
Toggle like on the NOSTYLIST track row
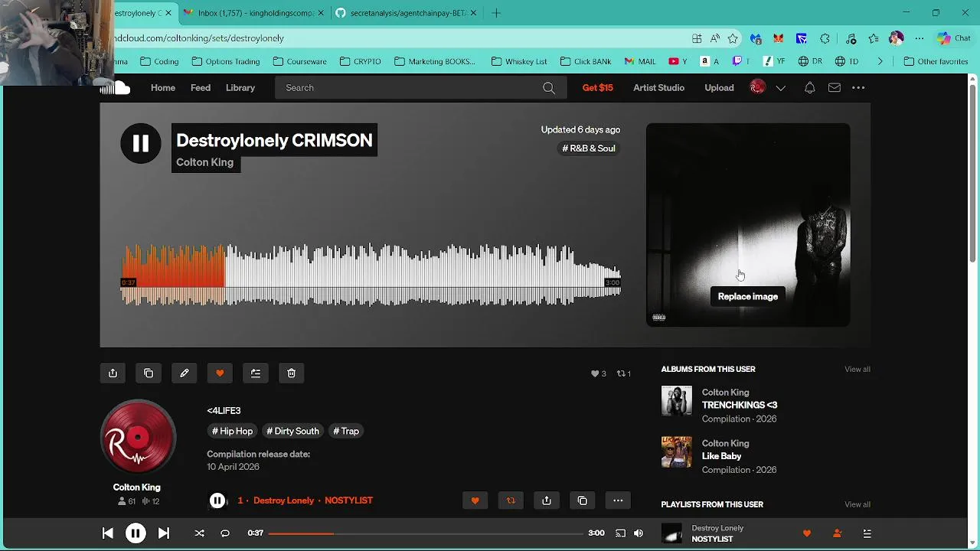click(475, 500)
